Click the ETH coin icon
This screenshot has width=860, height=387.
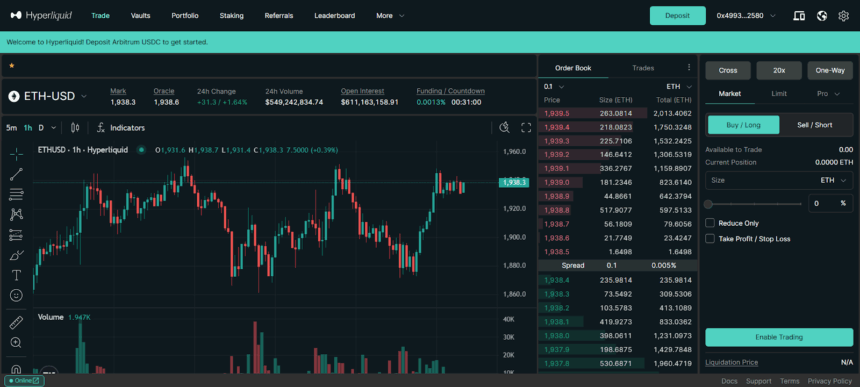tap(14, 96)
